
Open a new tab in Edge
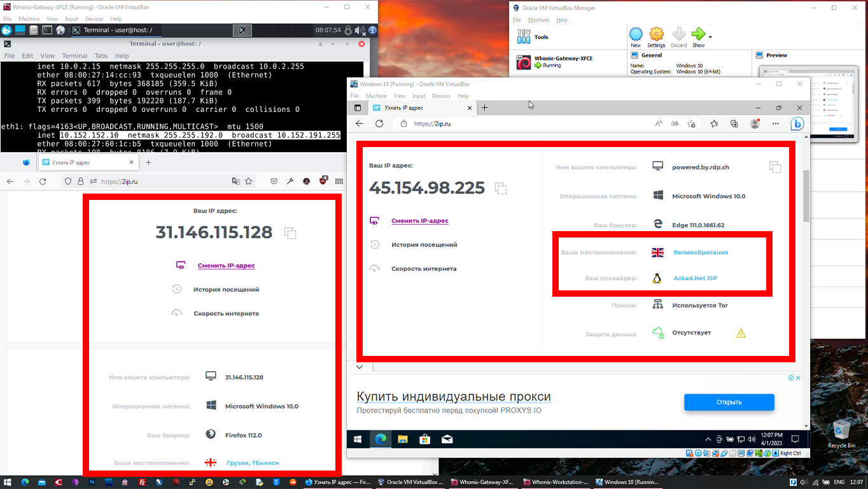coord(484,108)
